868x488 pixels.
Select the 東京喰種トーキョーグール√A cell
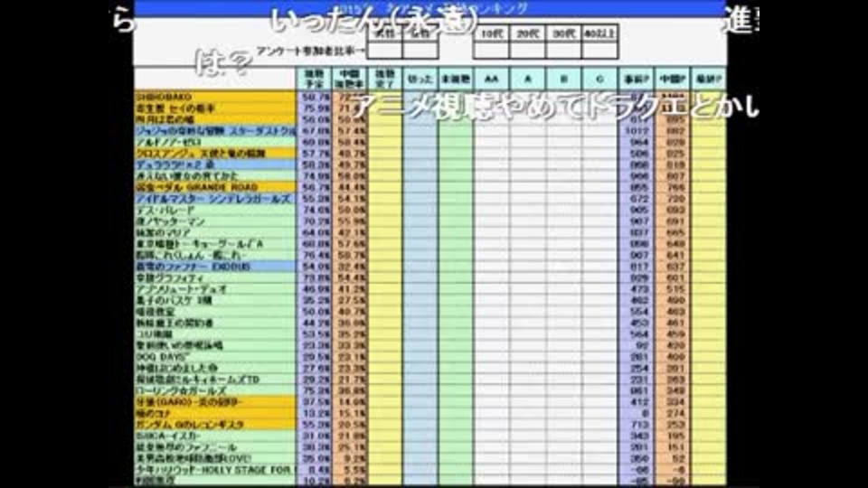coord(215,244)
